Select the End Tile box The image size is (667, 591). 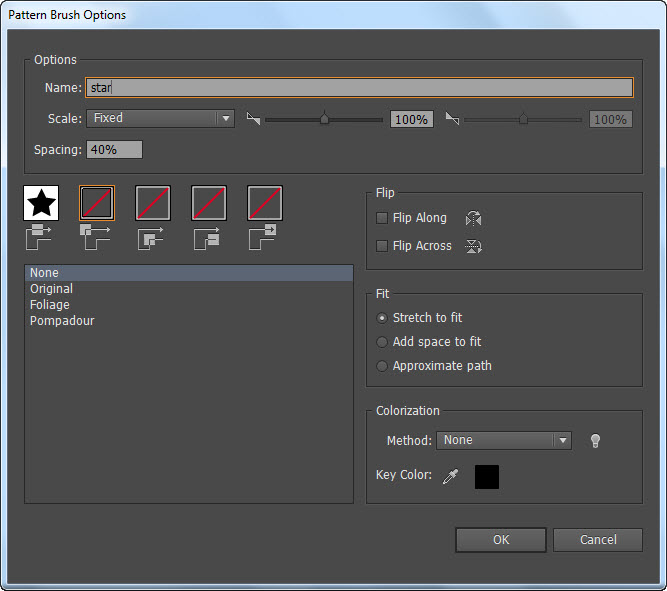coord(265,203)
